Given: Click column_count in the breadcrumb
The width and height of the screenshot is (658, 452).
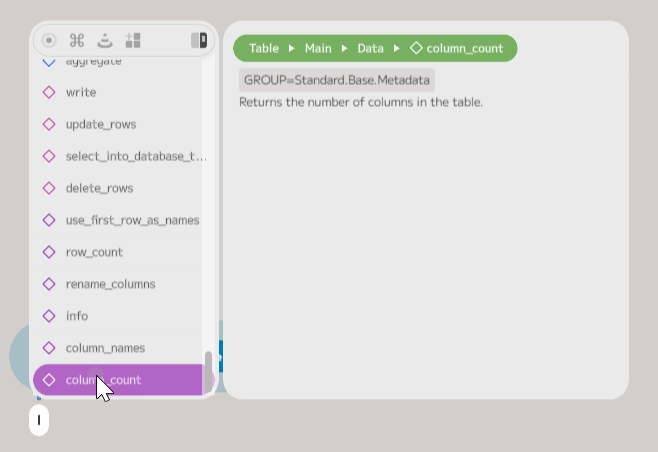Looking at the screenshot, I should [x=465, y=49].
